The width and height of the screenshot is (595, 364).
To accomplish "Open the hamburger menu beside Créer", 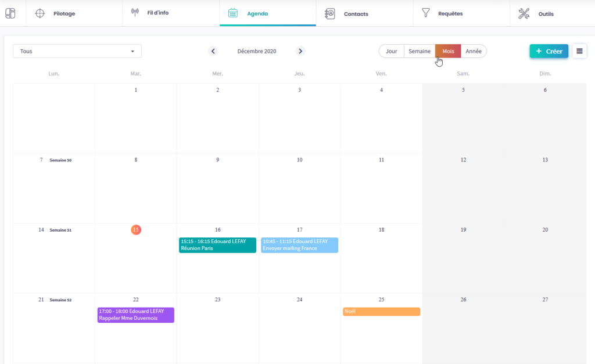I will click(x=579, y=51).
